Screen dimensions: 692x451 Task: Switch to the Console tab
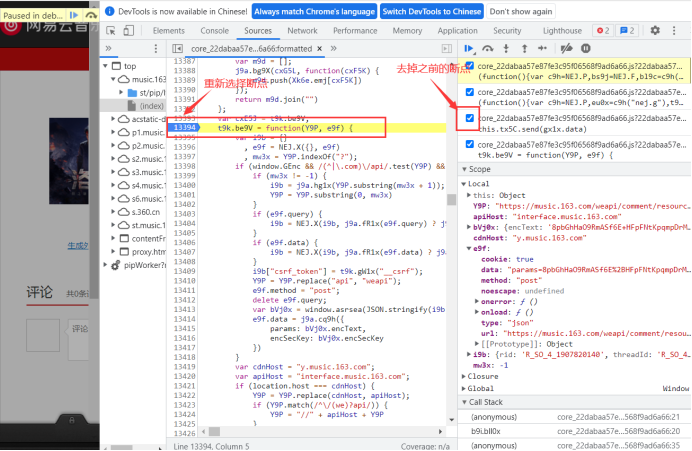click(x=214, y=30)
